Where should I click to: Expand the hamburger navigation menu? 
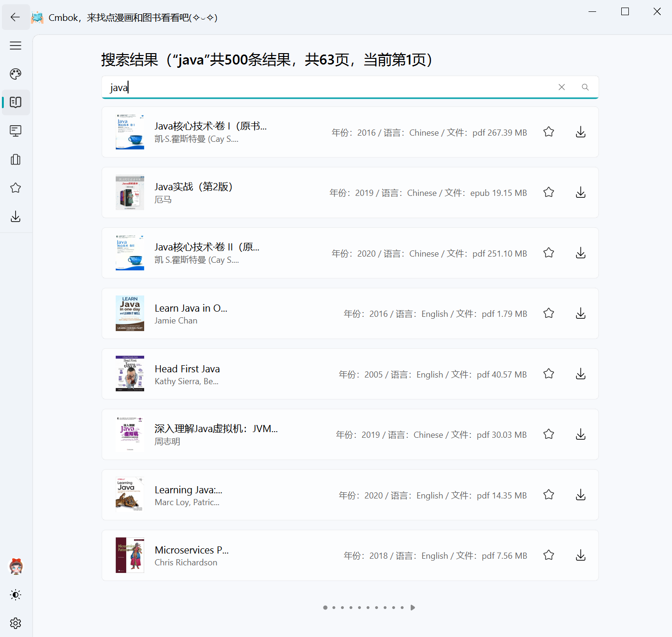(x=16, y=46)
